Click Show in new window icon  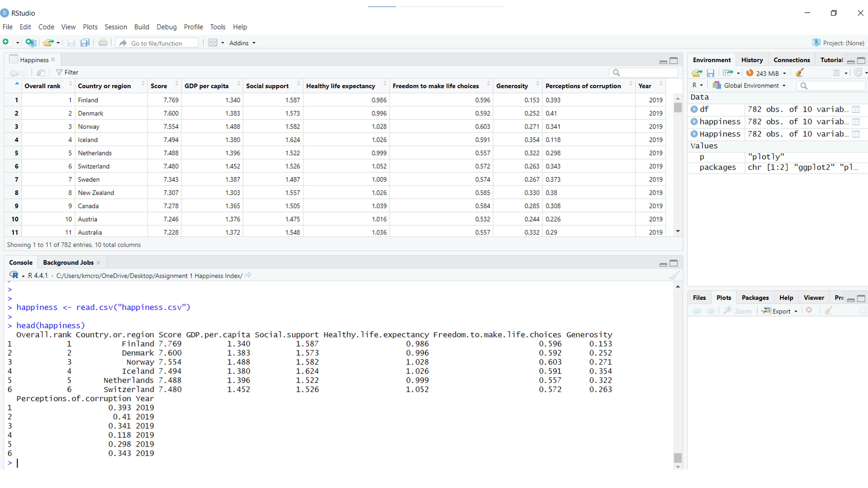pyautogui.click(x=41, y=72)
